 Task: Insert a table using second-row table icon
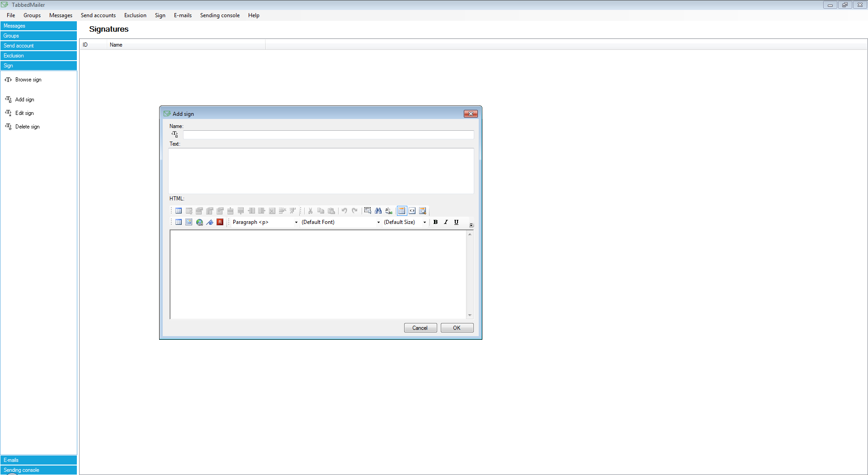(x=179, y=222)
